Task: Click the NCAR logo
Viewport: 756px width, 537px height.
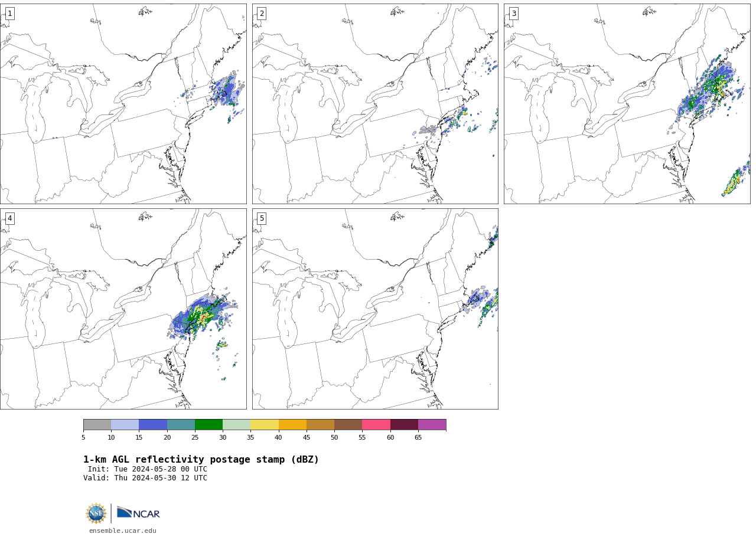Action: click(138, 513)
